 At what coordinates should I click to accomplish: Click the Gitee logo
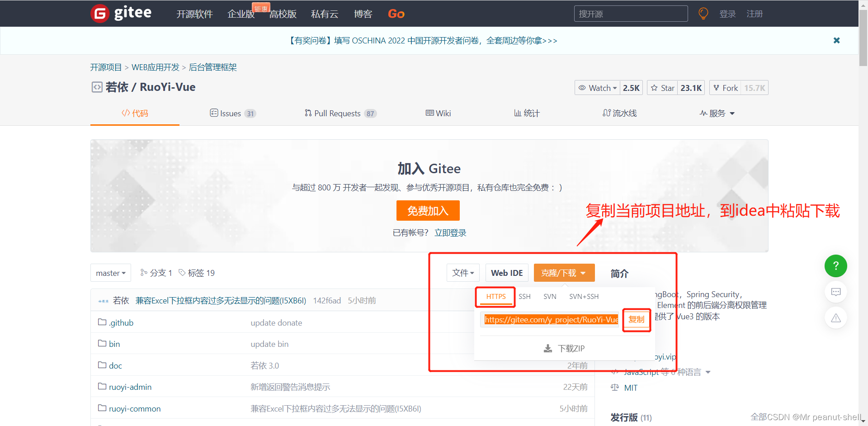[121, 13]
